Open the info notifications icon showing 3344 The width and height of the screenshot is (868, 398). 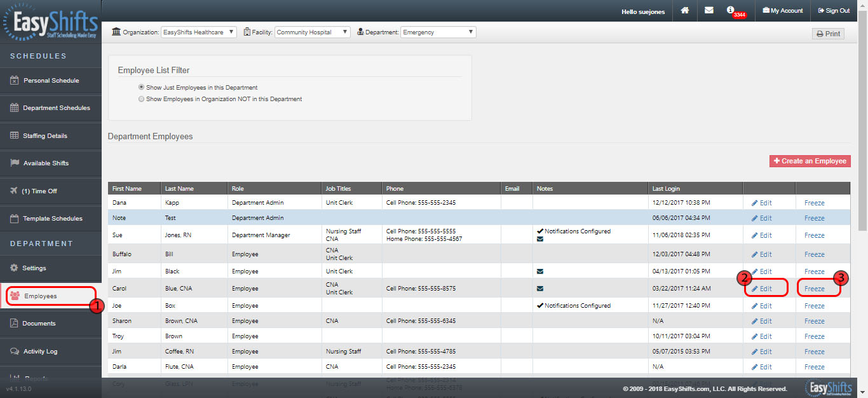point(735,11)
